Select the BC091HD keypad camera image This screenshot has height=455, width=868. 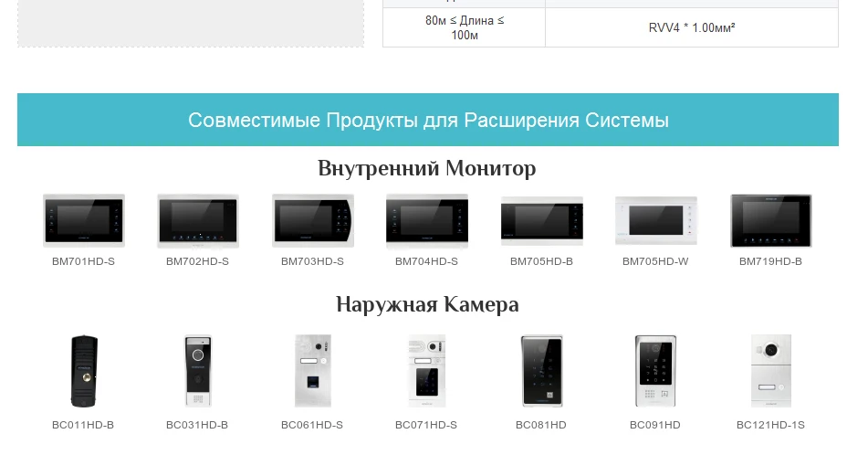tap(655, 371)
